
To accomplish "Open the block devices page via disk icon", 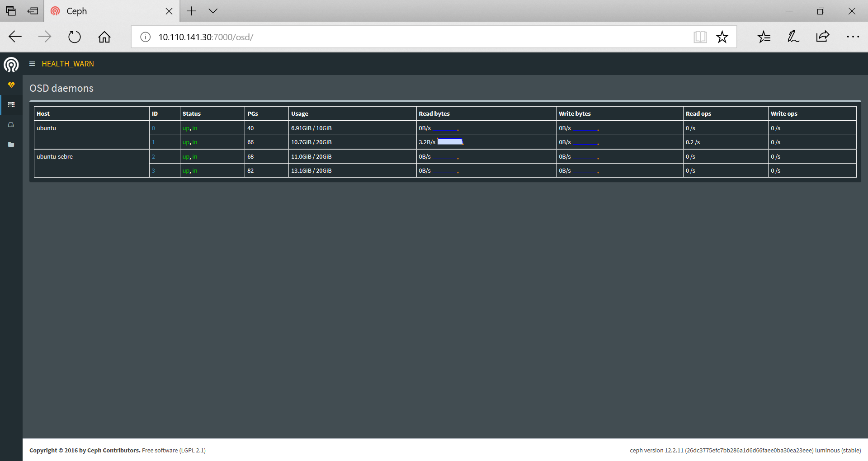I will [x=11, y=125].
